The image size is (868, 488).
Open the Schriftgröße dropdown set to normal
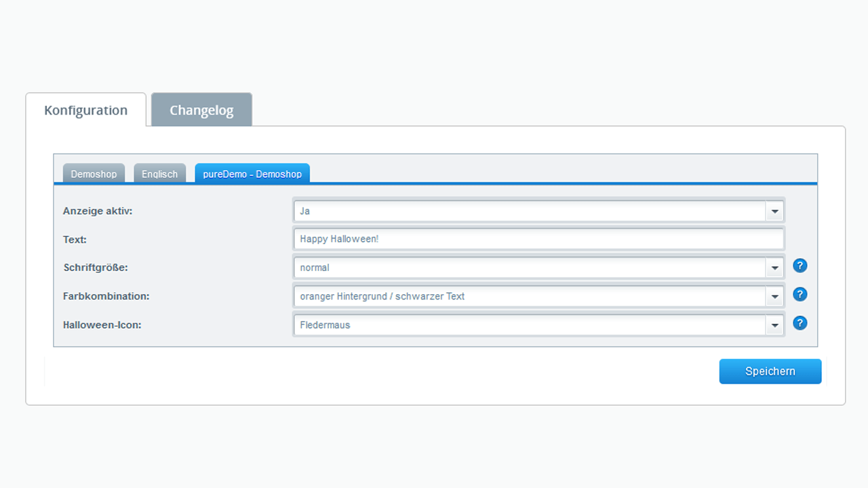(x=538, y=268)
